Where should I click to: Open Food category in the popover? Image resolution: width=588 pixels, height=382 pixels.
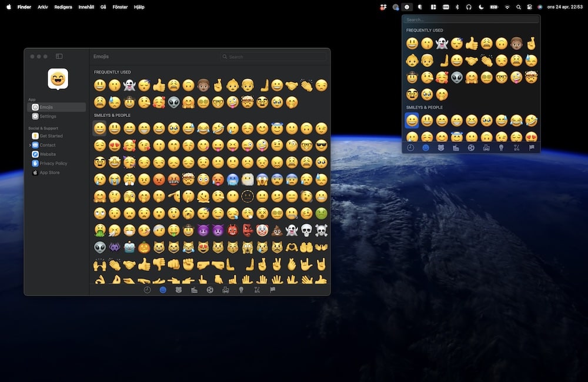(x=456, y=148)
